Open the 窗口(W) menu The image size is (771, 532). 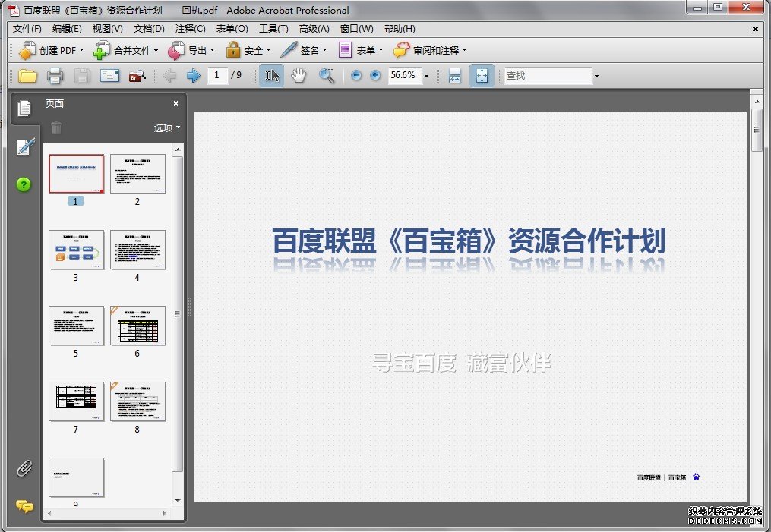point(356,29)
